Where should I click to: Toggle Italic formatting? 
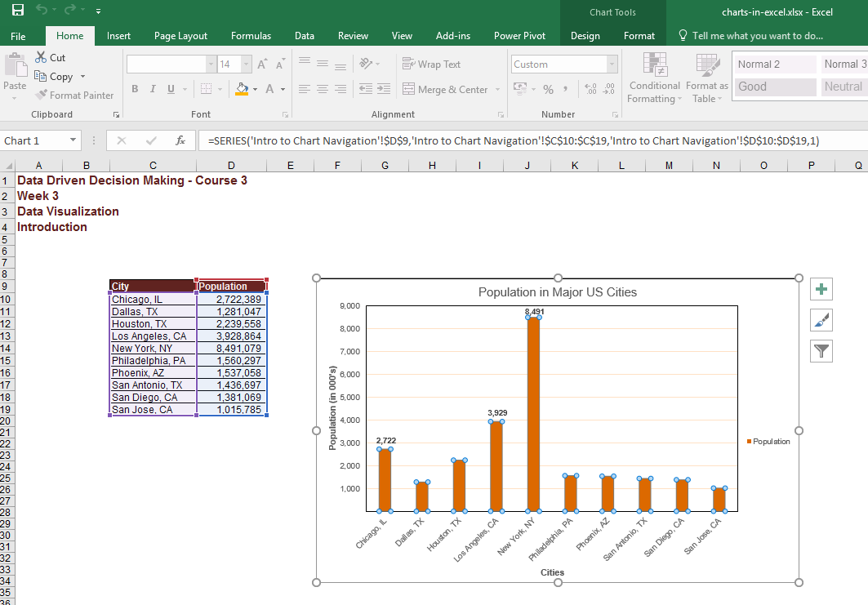[x=153, y=89]
